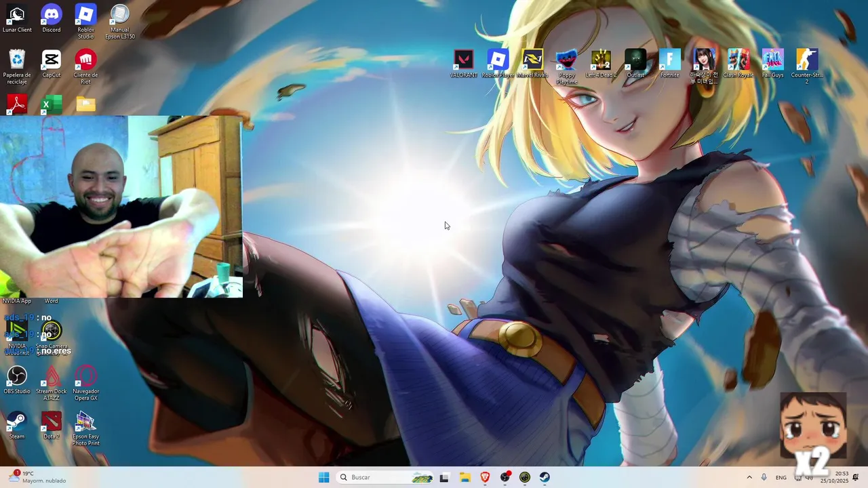Select the NVIDIA App desktop label

(x=17, y=301)
